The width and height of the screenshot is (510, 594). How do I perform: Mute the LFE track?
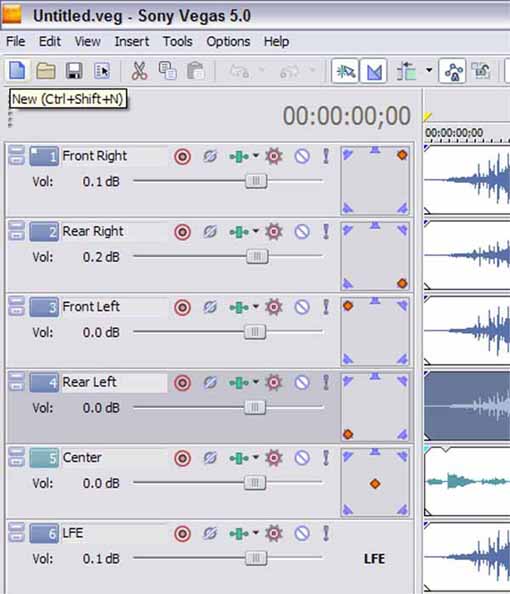pyautogui.click(x=302, y=533)
